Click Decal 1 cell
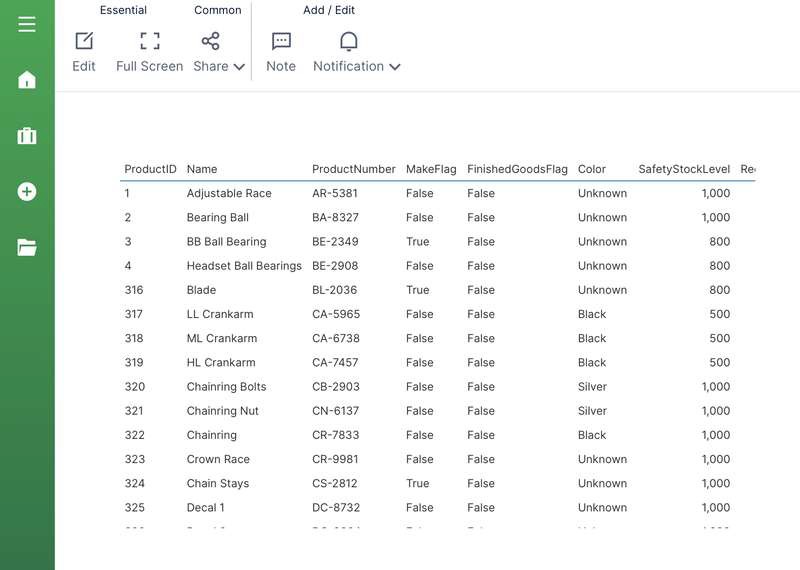This screenshot has width=800, height=570. [205, 508]
